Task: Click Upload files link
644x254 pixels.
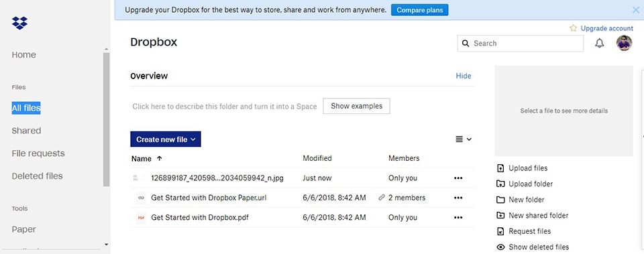Action: coord(528,168)
